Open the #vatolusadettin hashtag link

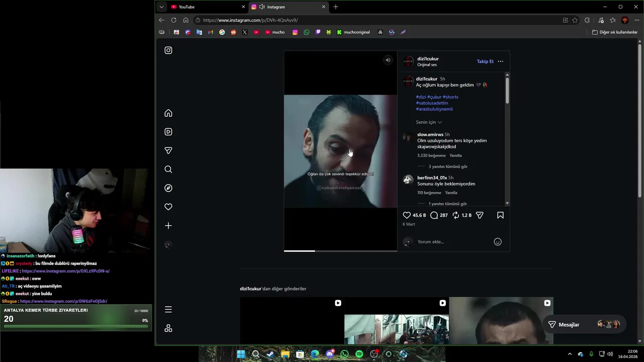pos(432,103)
